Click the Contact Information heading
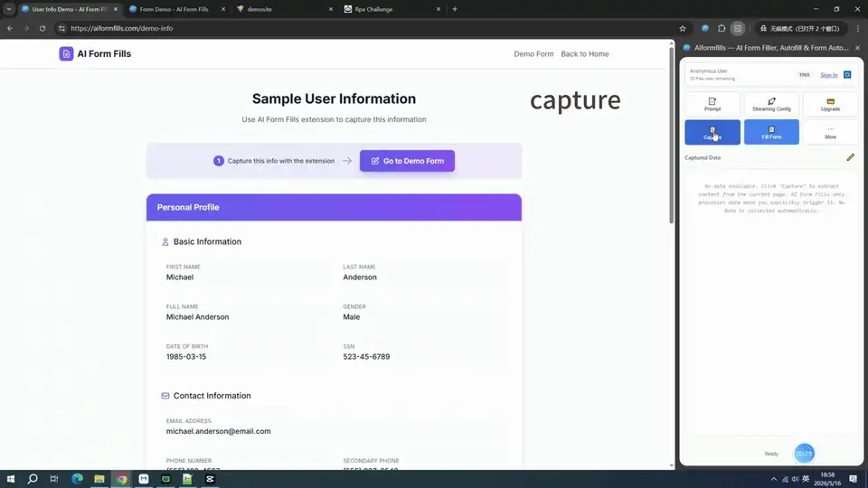 coord(212,396)
